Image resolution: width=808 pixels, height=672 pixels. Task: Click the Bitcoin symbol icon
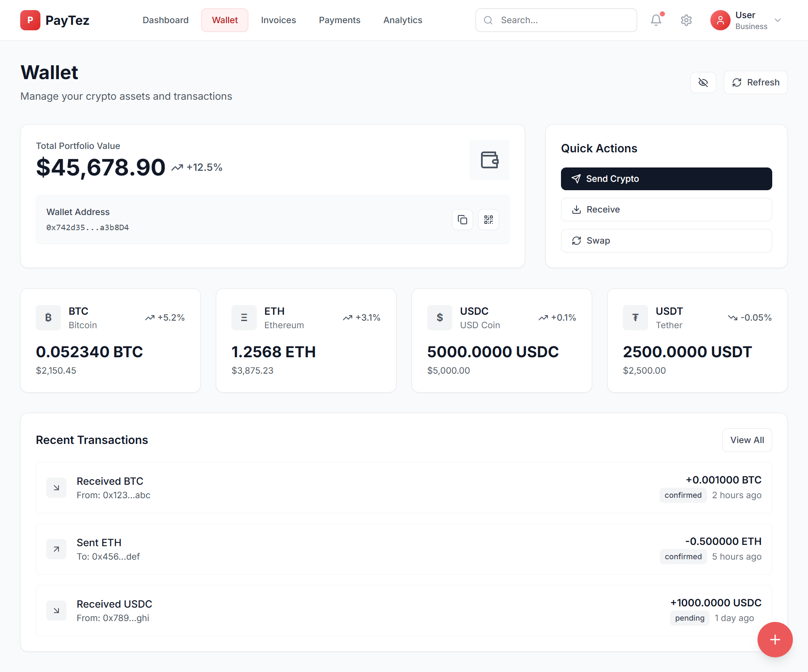click(x=48, y=318)
